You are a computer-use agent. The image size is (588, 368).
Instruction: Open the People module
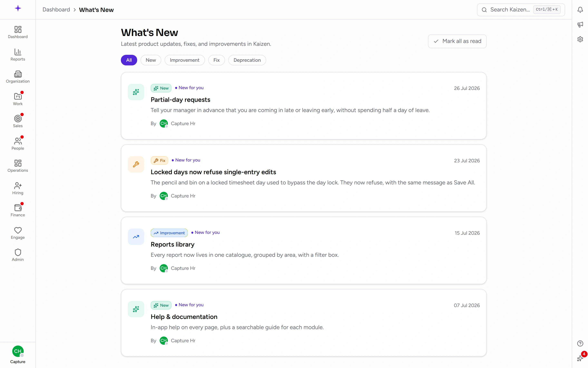tap(18, 144)
